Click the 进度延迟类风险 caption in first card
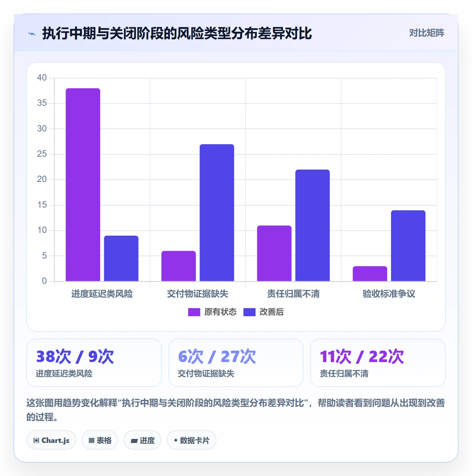Image resolution: width=472 pixels, height=476 pixels. (64, 374)
